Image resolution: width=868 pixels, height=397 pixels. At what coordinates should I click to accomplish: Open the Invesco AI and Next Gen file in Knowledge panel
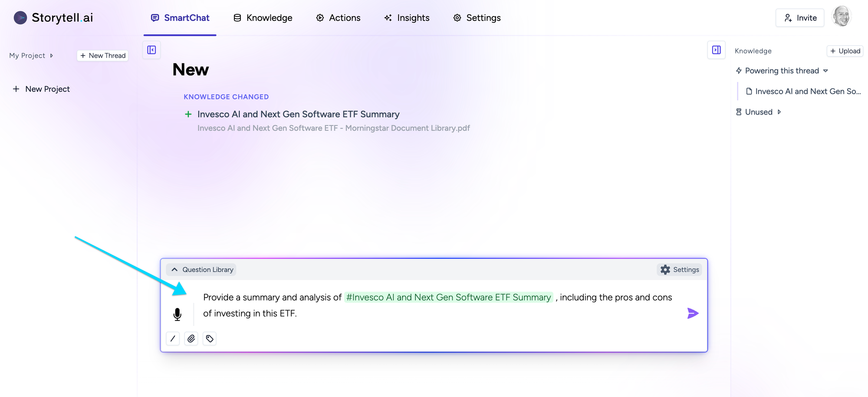click(x=803, y=91)
